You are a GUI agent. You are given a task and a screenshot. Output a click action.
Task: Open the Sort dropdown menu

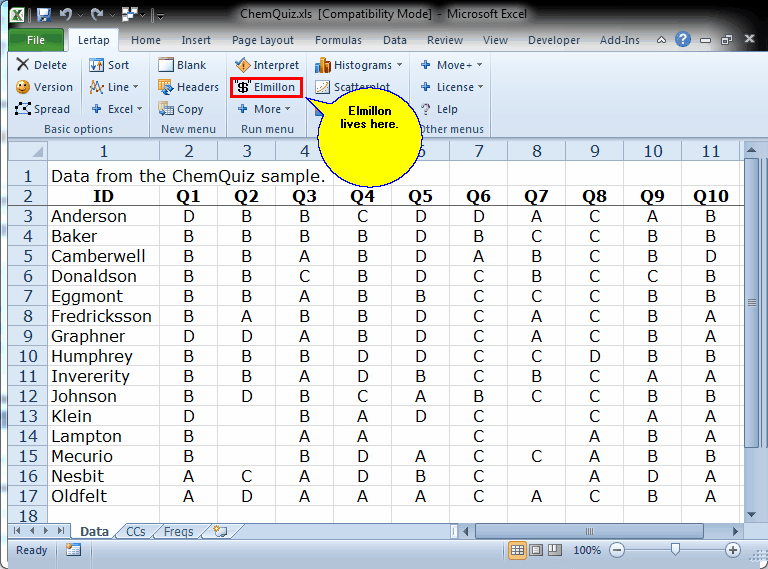pos(110,65)
